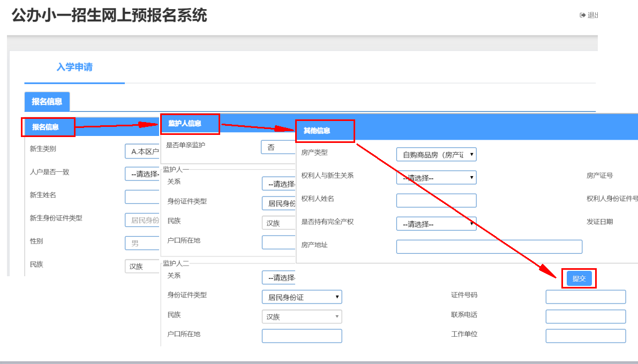Click the 权利人姓名 text field
This screenshot has width=638, height=364.
tap(436, 200)
